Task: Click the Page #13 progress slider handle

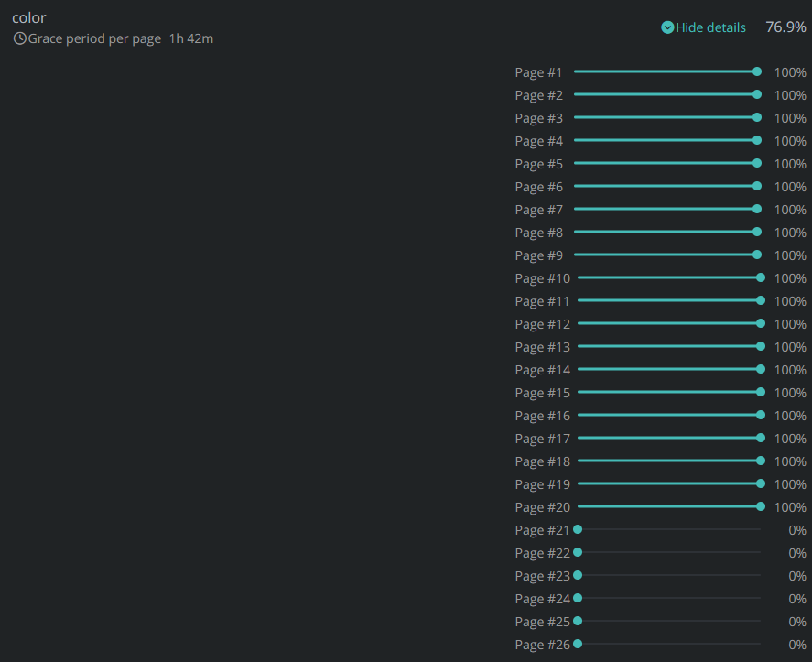Action: point(760,346)
